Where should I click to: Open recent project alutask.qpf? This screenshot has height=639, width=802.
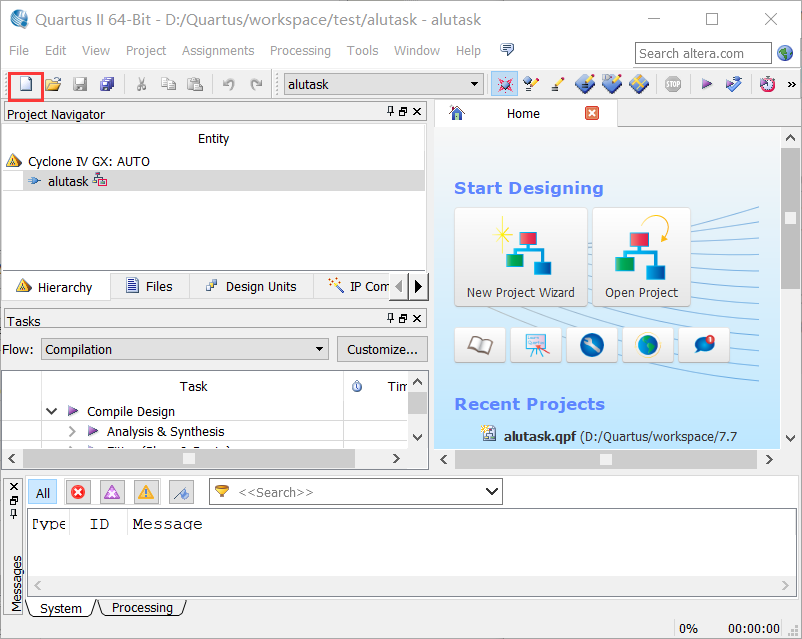tap(540, 436)
